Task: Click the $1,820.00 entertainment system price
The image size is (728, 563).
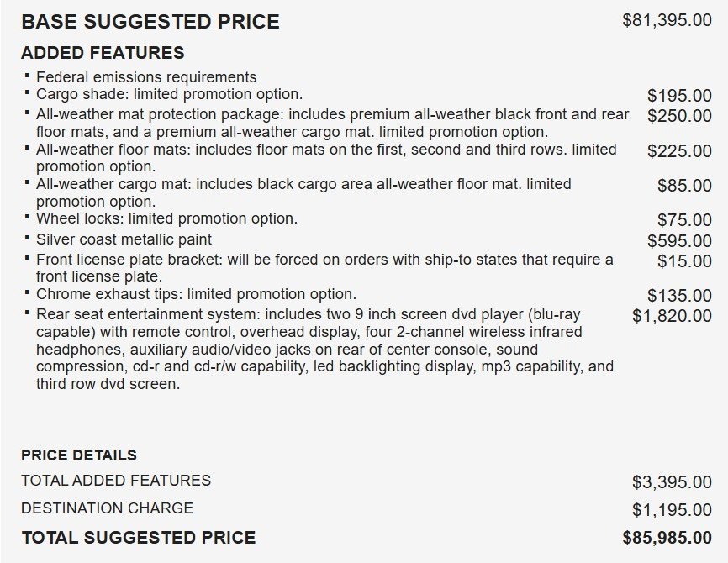Action: click(672, 316)
